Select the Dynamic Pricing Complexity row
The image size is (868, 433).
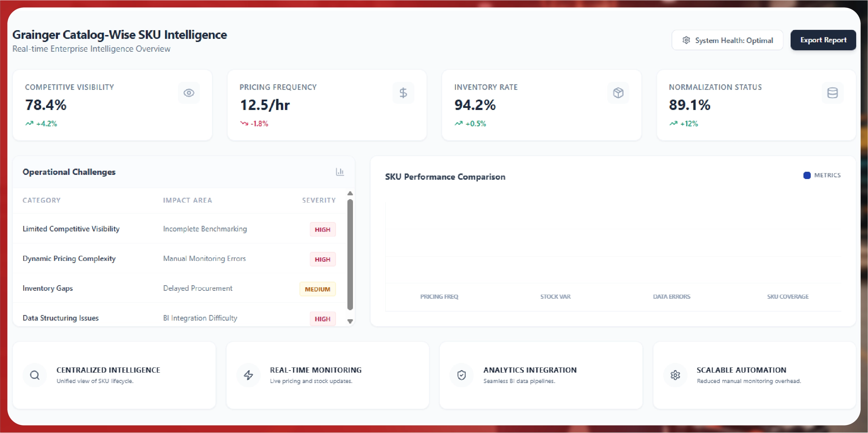point(69,258)
